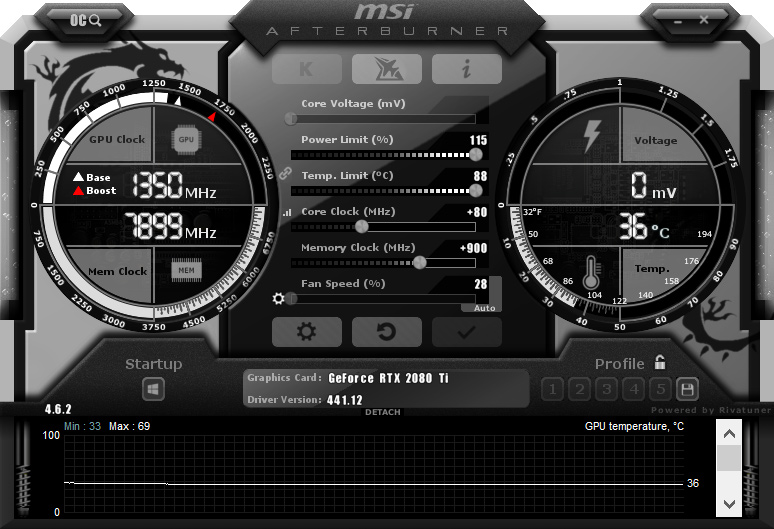
Task: Click the 1350 MHz GPU clock readout
Action: tap(174, 186)
